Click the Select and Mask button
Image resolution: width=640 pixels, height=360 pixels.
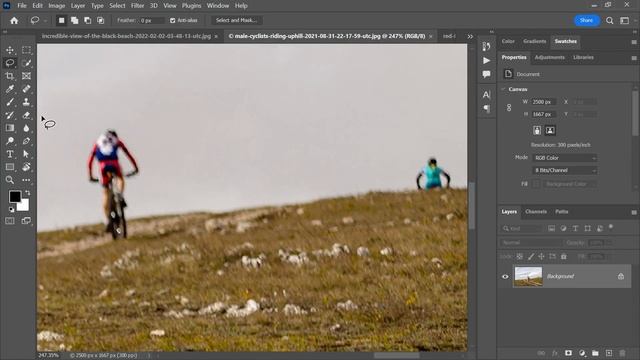236,20
